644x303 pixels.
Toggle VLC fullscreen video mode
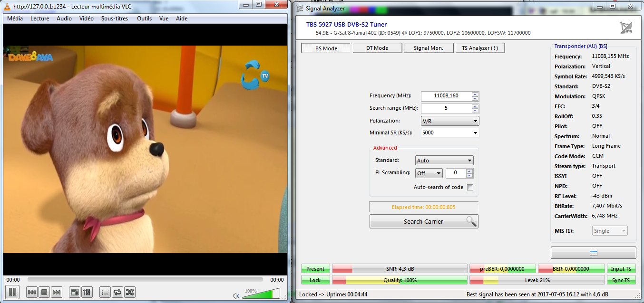[75, 292]
